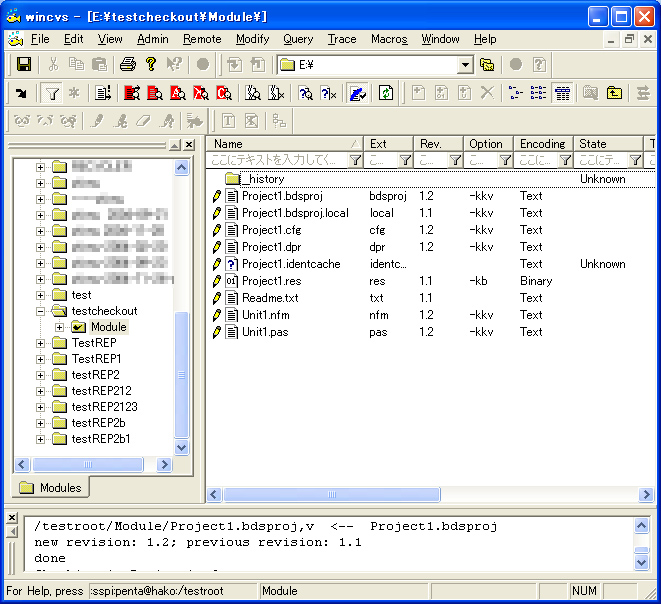
Task: Click the file list horizontal scrollbar thumb
Action: point(332,494)
